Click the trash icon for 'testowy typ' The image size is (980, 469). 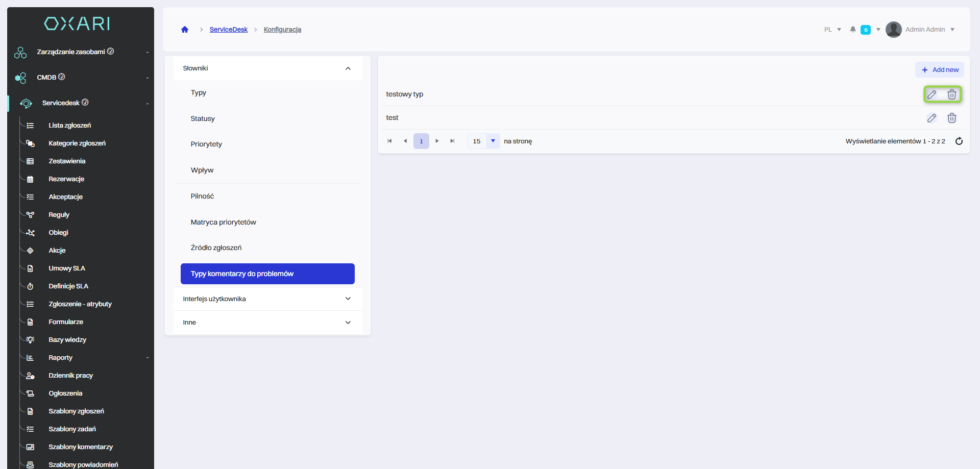951,94
